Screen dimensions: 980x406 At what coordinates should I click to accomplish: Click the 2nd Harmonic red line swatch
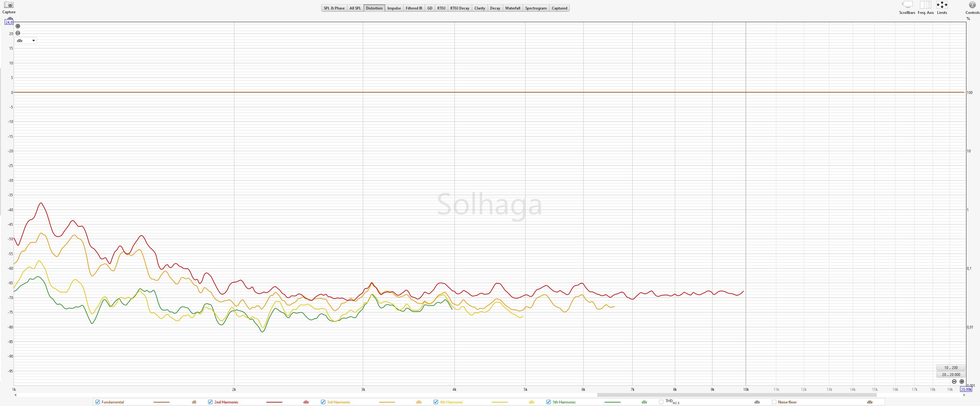pos(274,402)
